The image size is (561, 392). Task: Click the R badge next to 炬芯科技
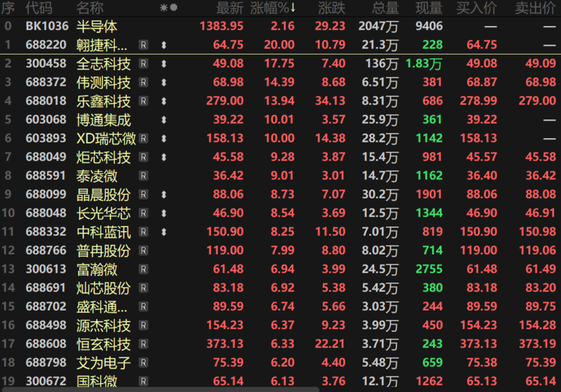pyautogui.click(x=143, y=157)
